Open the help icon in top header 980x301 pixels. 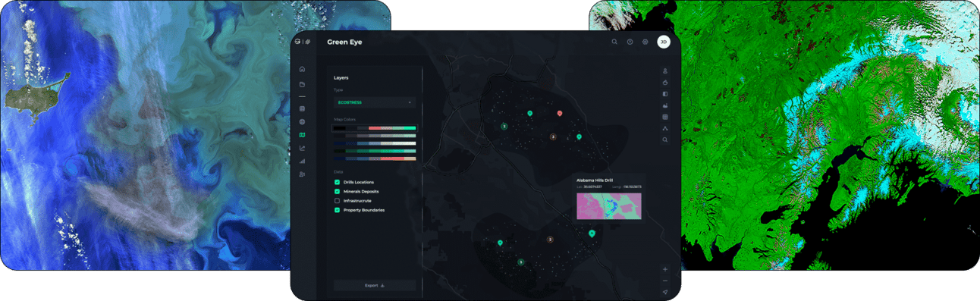(x=630, y=42)
